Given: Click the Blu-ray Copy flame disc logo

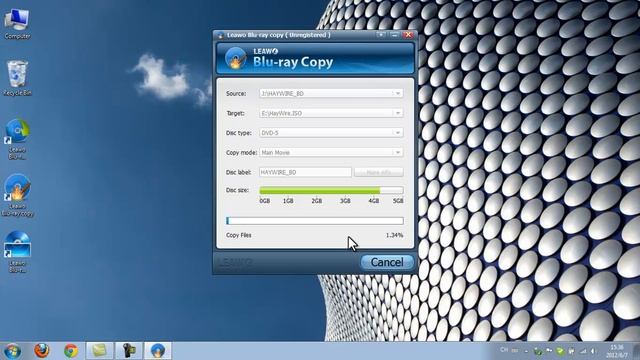Looking at the screenshot, I should click(236, 58).
